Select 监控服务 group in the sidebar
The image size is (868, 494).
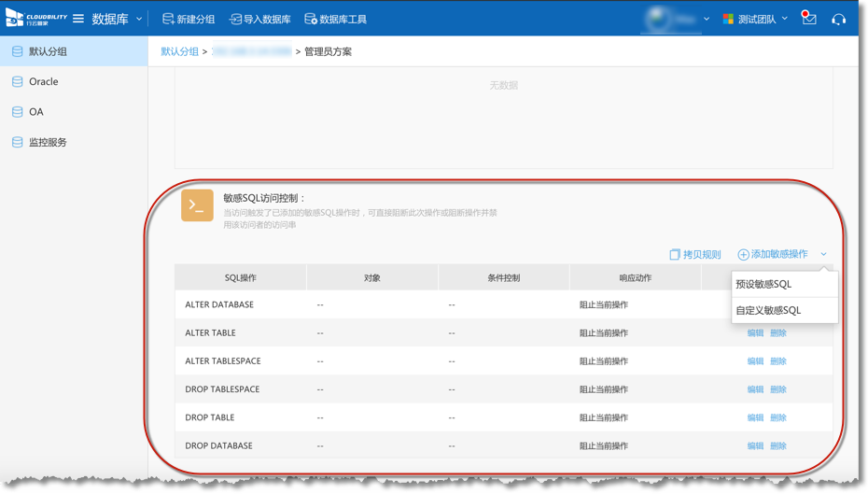[48, 143]
